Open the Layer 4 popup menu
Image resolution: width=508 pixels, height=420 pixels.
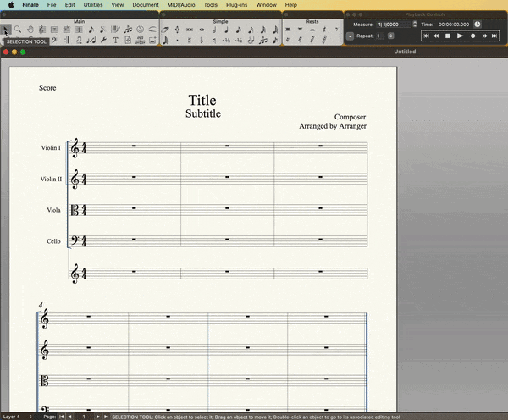18,417
